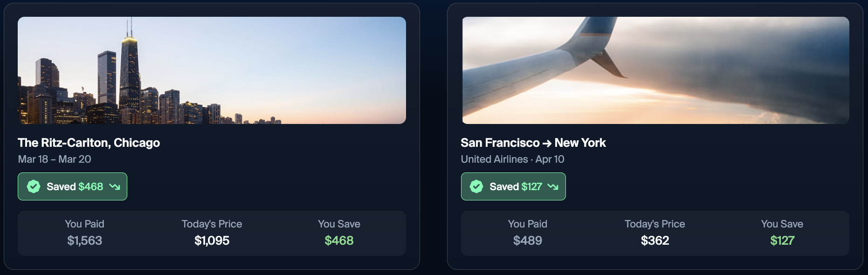868x275 pixels.
Task: Click the Chicago skyline photo
Action: (x=212, y=71)
